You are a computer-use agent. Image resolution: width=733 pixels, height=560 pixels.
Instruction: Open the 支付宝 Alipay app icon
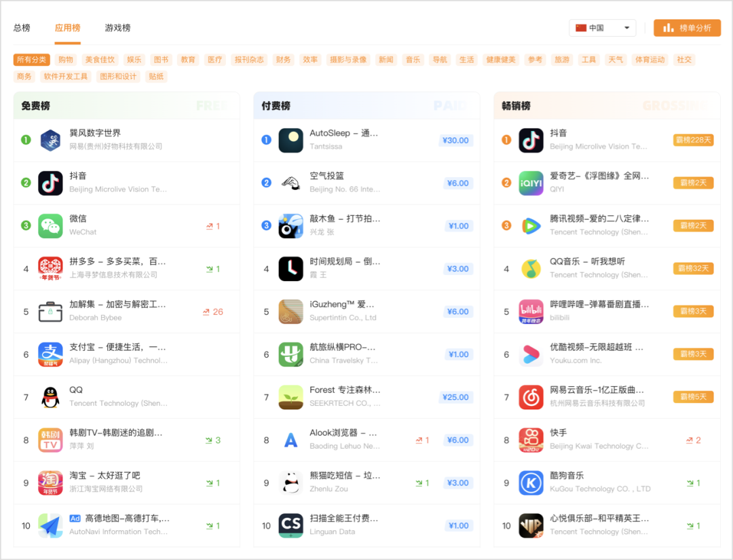click(50, 354)
